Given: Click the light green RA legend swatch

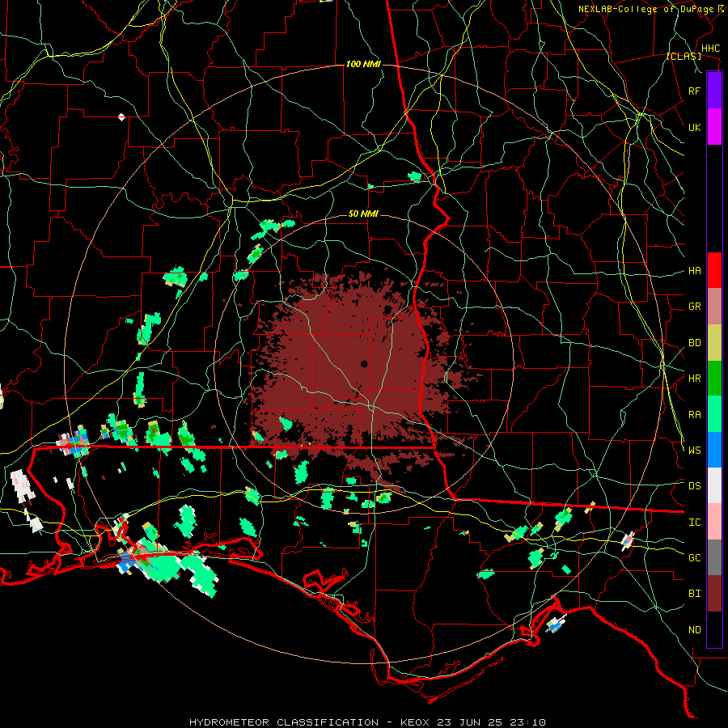Looking at the screenshot, I should (x=714, y=414).
